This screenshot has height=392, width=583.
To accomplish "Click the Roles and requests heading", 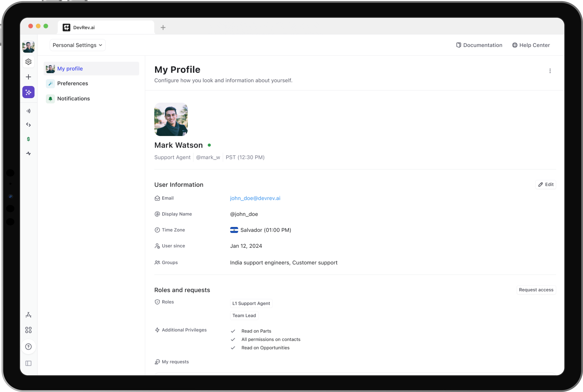I will click(x=182, y=290).
